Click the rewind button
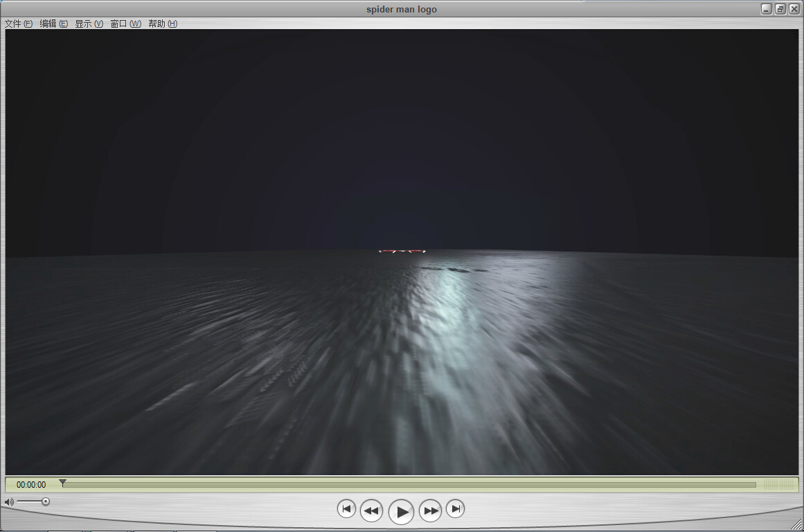The width and height of the screenshot is (804, 532). click(x=371, y=511)
